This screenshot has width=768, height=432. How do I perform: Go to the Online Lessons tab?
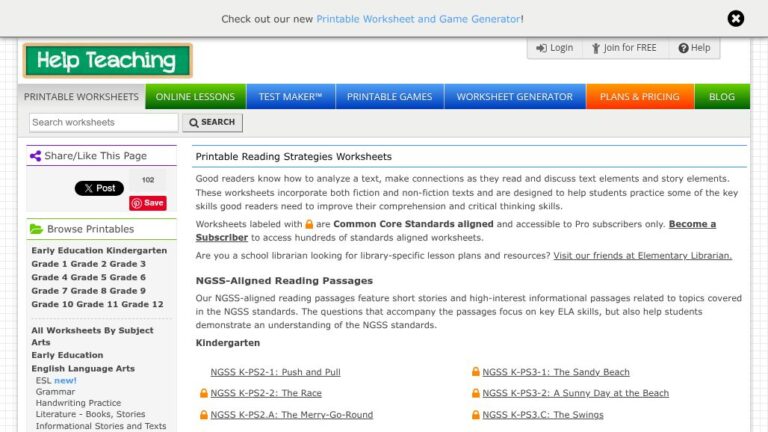pos(195,96)
